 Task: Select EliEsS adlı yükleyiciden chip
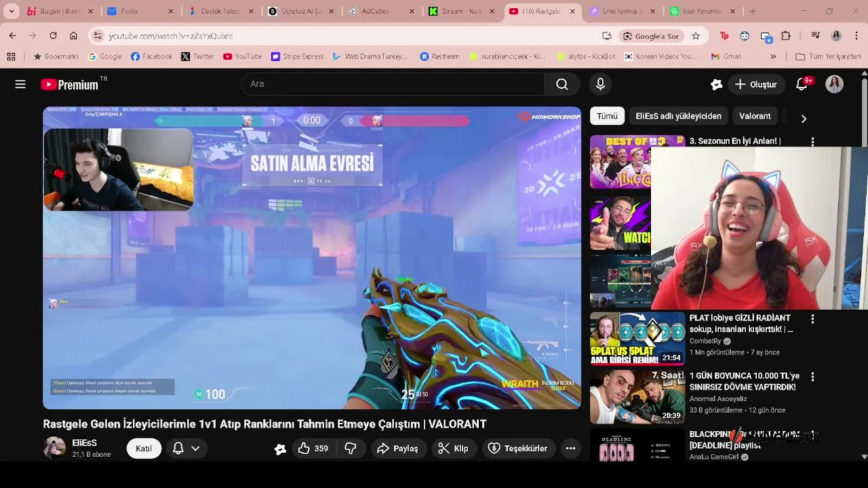(x=678, y=116)
